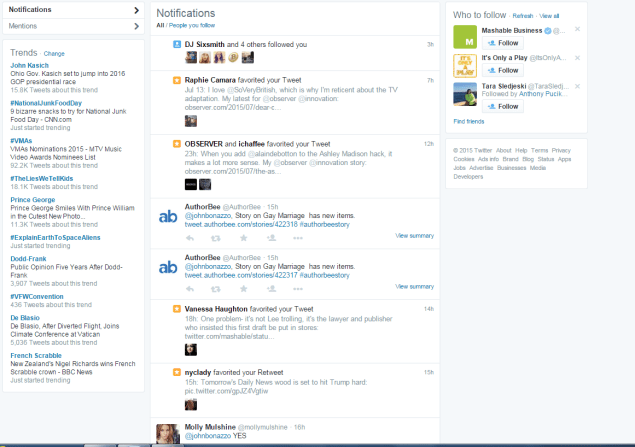Switch to People you follow filter
Screen dimensions: 635x447
pos(192,25)
